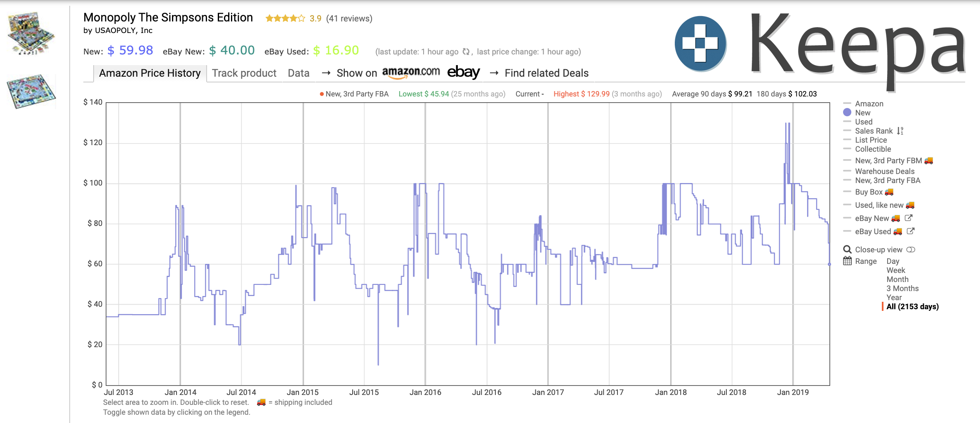
Task: Open the 41 reviews link
Action: click(349, 18)
